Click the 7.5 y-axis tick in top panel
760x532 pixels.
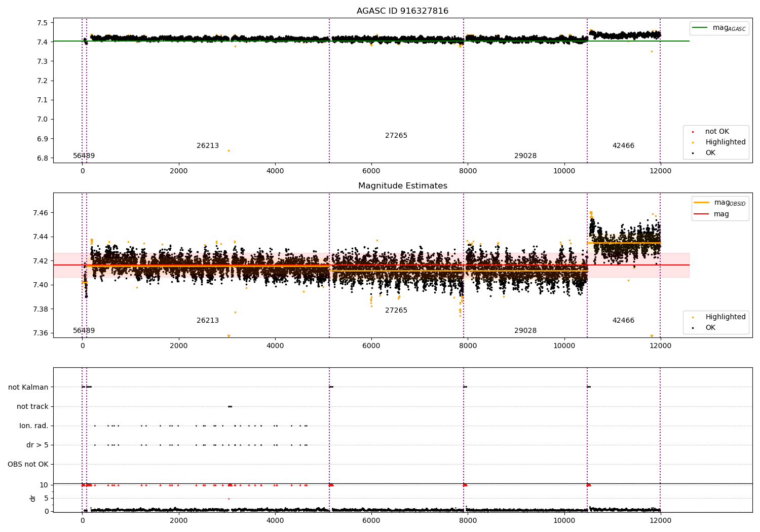coord(42,23)
